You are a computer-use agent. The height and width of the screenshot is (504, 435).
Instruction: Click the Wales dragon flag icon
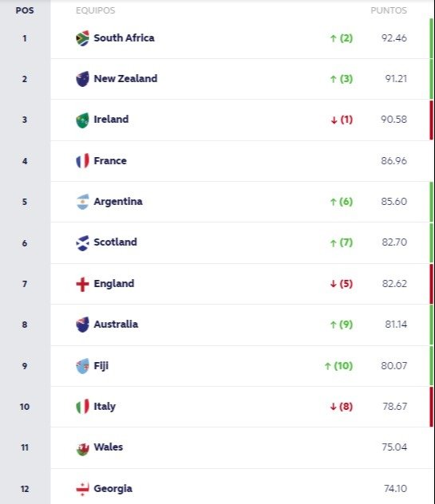point(82,447)
